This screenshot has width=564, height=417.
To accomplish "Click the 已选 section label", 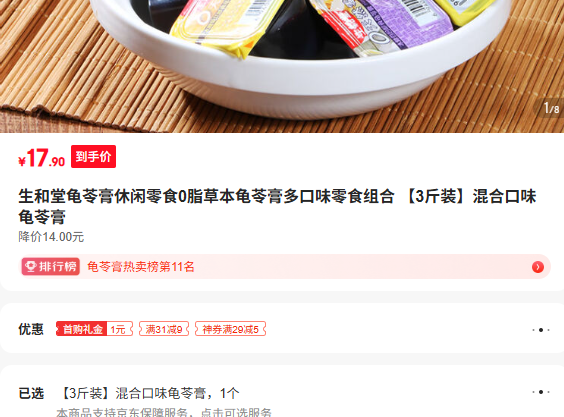I will (31, 393).
